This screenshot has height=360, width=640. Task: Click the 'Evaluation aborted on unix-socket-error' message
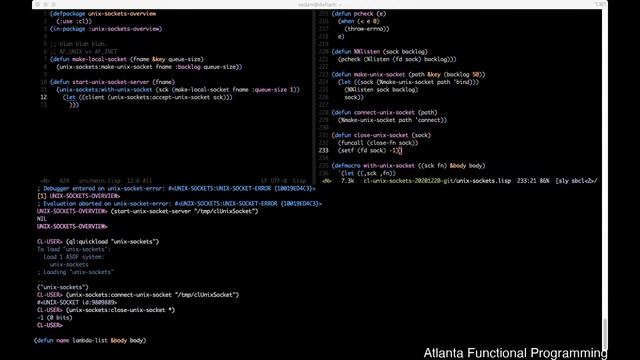180,204
